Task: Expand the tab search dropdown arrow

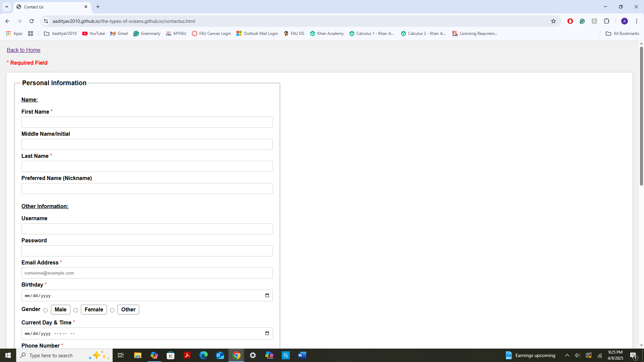Action: [6, 7]
